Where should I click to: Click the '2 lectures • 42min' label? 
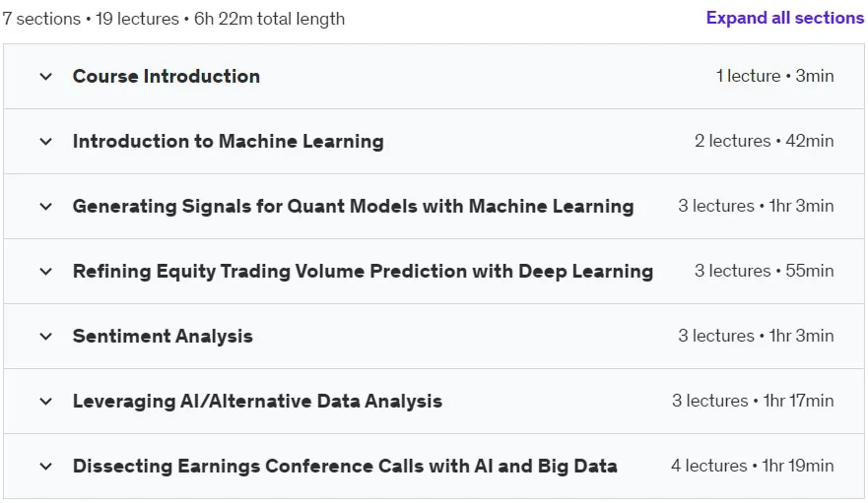pyautogui.click(x=765, y=141)
